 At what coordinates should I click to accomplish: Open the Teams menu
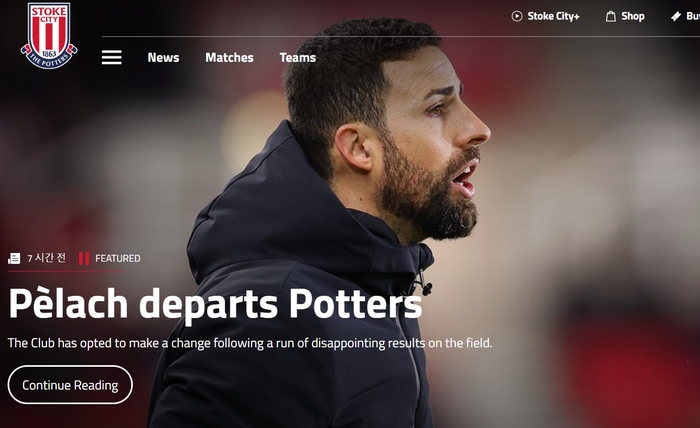coord(298,58)
